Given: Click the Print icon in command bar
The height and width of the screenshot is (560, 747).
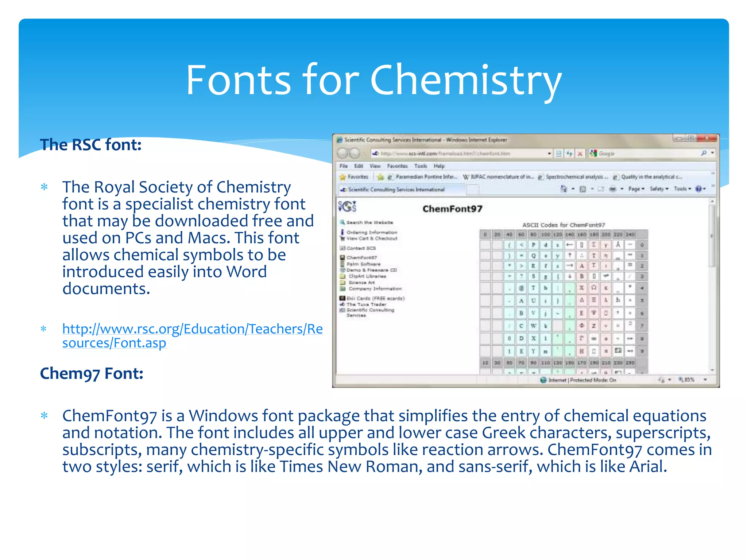Looking at the screenshot, I should pos(613,189).
